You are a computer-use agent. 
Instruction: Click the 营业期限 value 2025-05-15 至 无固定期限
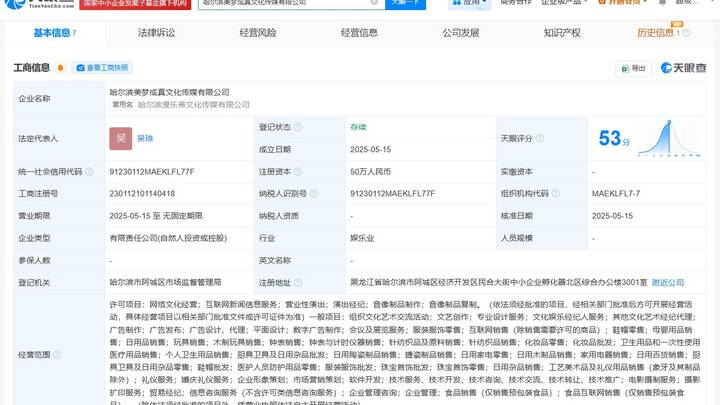coord(156,216)
